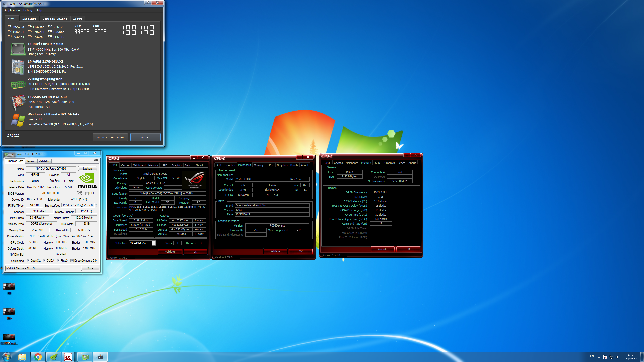The width and height of the screenshot is (644, 362).
Task: Click the graphics card icon beside GeForce GT 630
Action: coord(18,102)
